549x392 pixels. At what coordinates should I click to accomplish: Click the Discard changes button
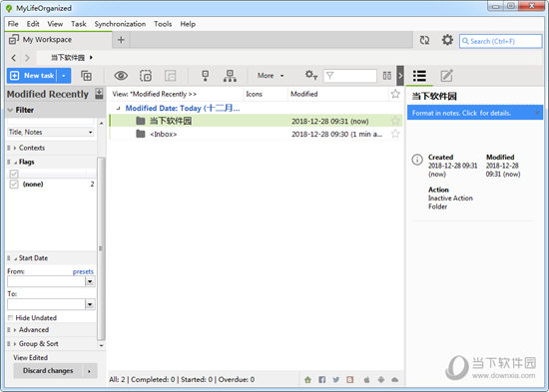tap(48, 371)
